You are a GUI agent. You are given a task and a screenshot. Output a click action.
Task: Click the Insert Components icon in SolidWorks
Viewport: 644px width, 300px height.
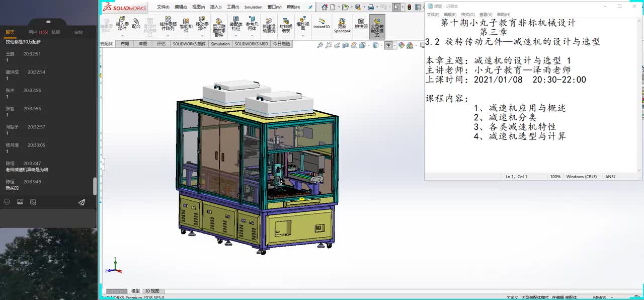pos(122,23)
